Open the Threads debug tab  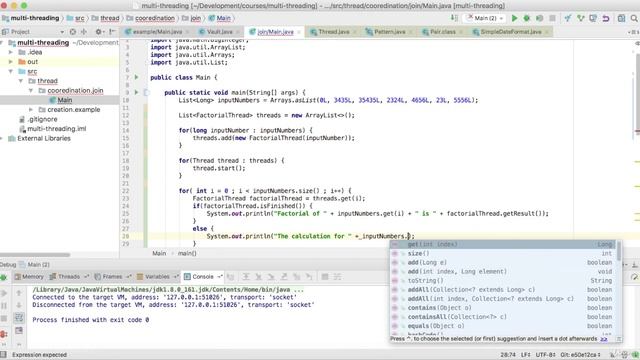pyautogui.click(x=68, y=277)
